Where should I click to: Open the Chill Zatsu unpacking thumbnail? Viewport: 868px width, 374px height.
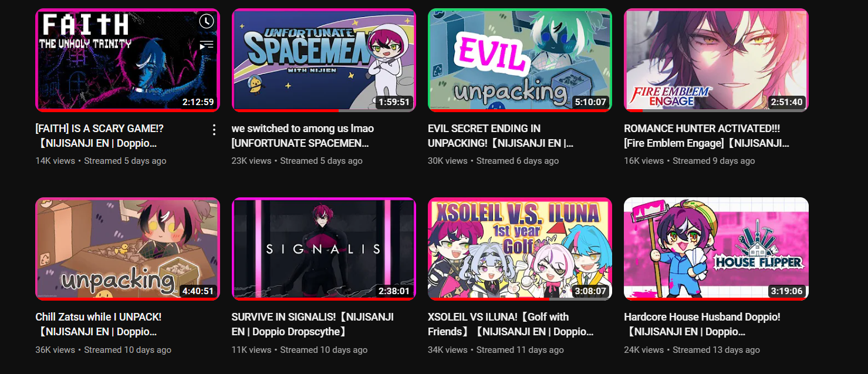click(127, 248)
